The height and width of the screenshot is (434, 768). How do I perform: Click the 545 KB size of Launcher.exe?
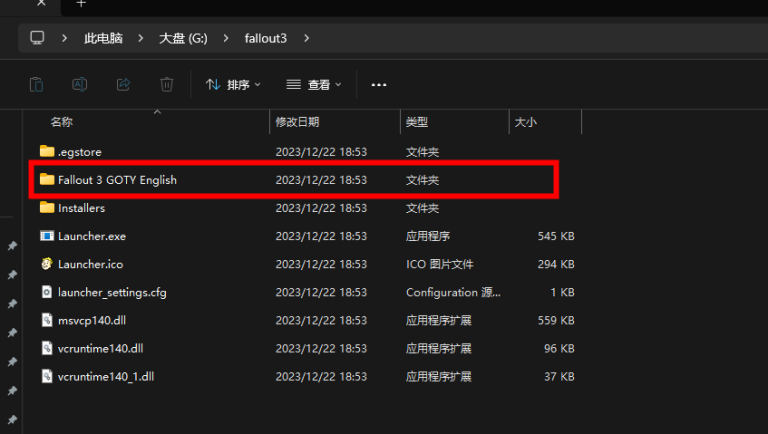556,236
